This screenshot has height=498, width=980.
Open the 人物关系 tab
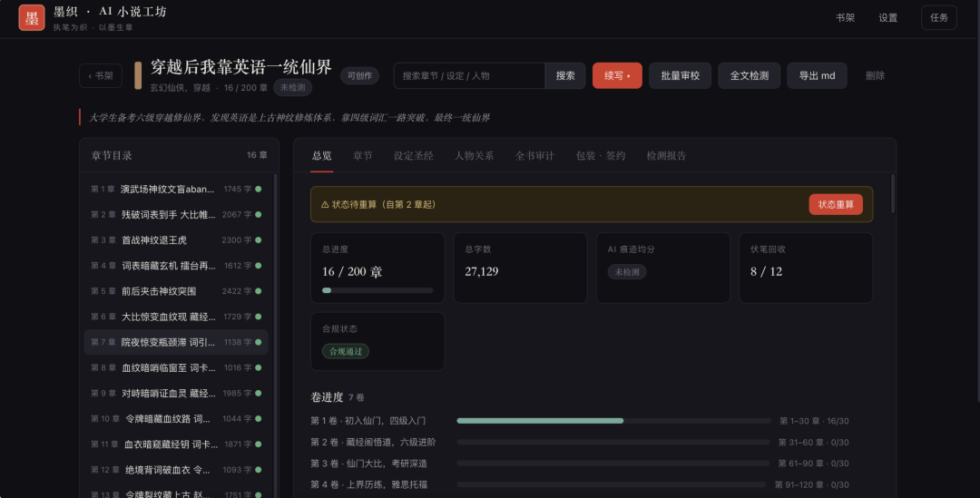pos(474,156)
